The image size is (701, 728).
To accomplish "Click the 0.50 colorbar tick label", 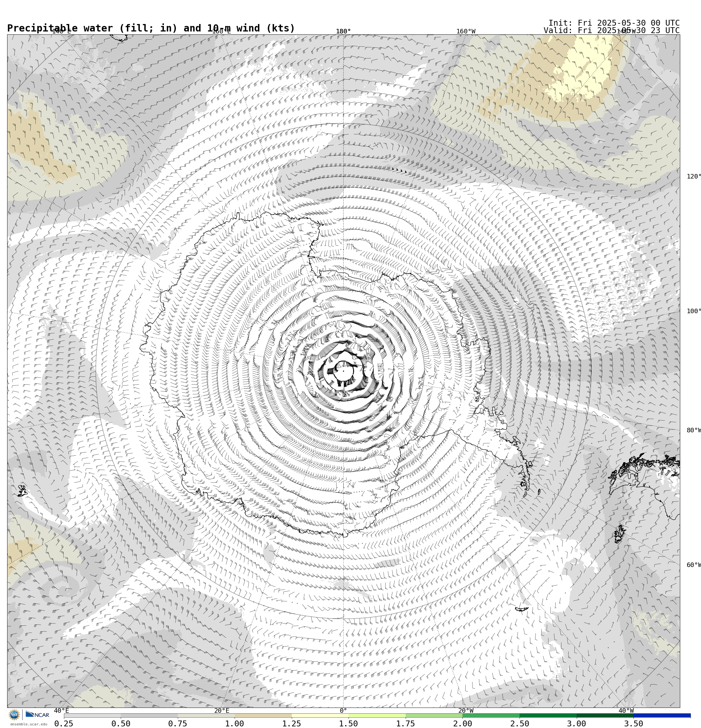I will coord(121,723).
